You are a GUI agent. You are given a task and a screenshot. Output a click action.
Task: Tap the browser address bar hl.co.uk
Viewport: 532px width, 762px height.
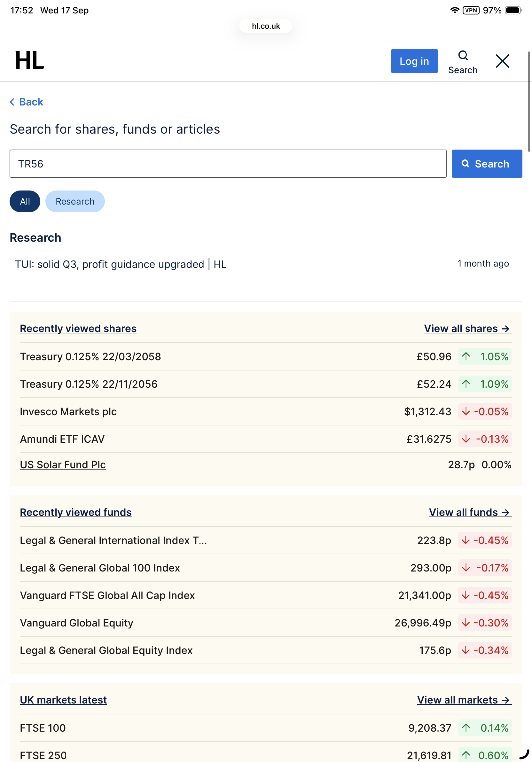point(266,26)
